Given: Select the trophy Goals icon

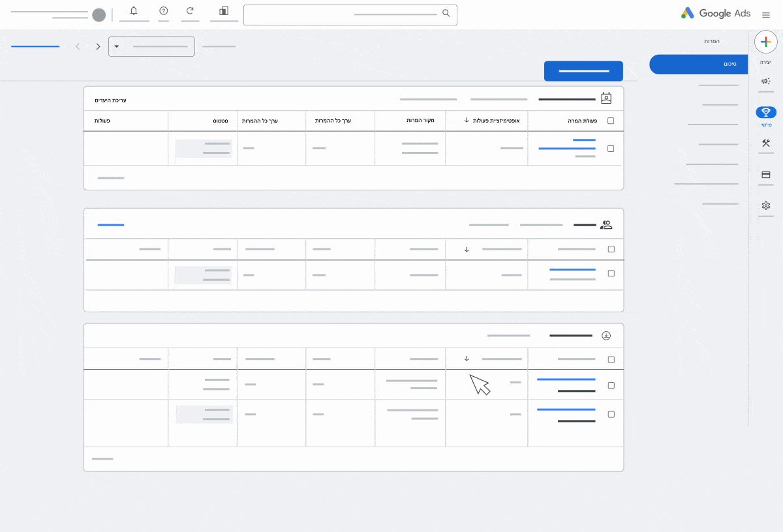Looking at the screenshot, I should coord(766,112).
